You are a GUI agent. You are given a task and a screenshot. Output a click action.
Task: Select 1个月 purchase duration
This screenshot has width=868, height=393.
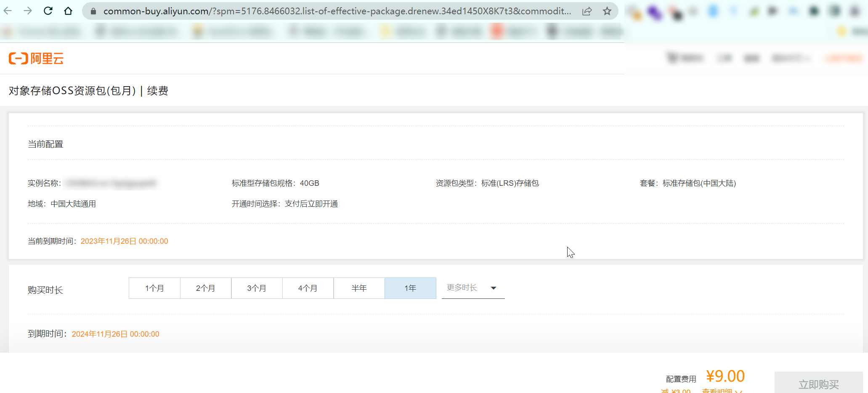154,288
